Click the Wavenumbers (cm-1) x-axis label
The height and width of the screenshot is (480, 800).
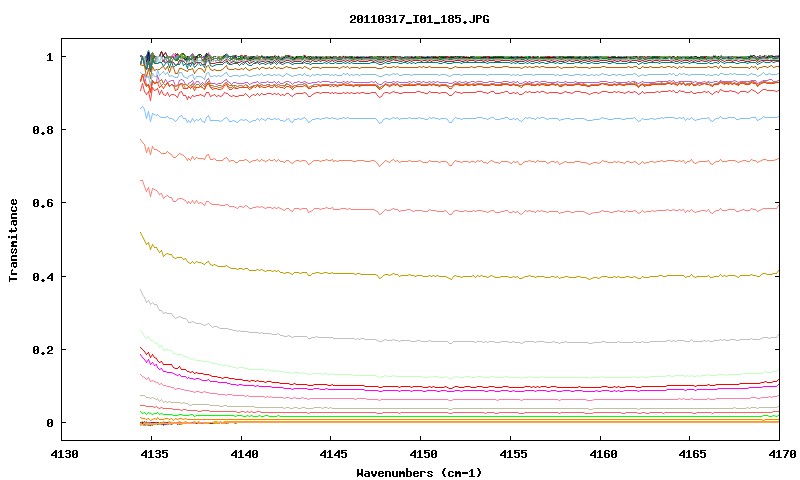point(419,473)
